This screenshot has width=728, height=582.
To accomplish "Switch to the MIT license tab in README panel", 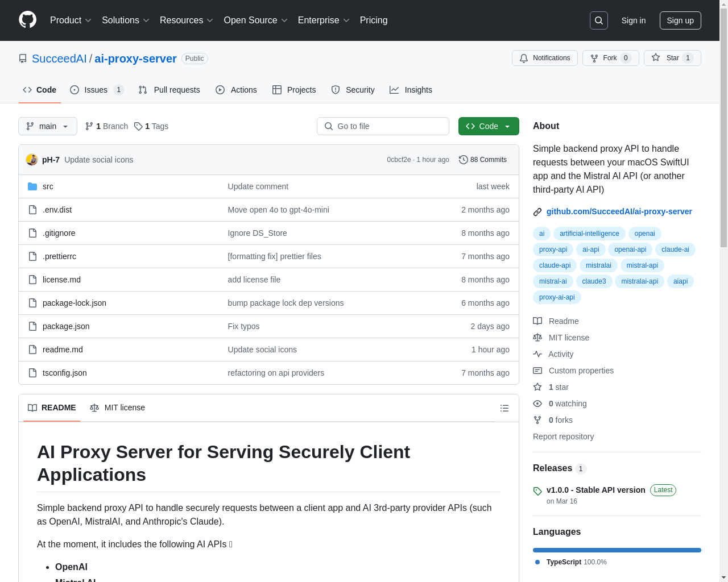I will tap(118, 408).
